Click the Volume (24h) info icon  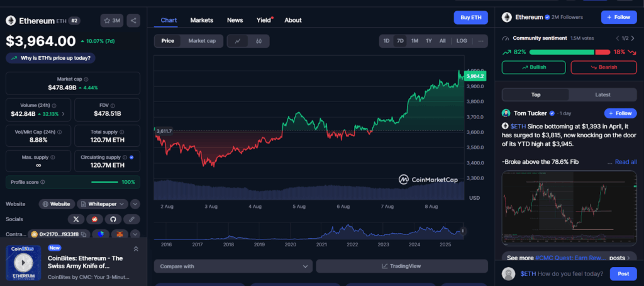pyautogui.click(x=54, y=106)
